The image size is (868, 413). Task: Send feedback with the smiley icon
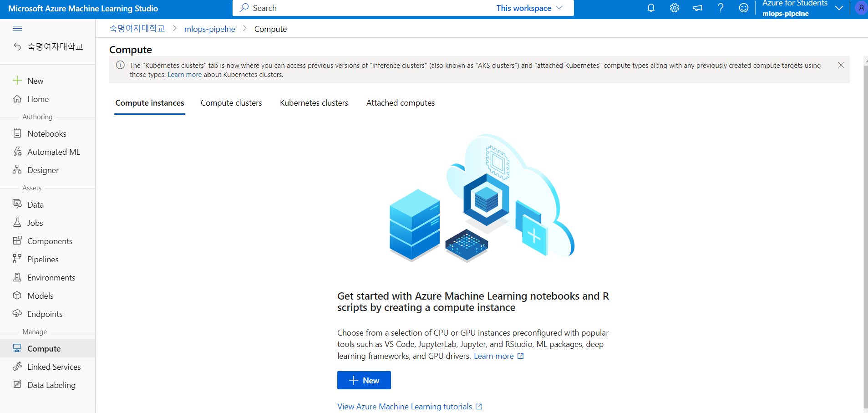(x=743, y=8)
